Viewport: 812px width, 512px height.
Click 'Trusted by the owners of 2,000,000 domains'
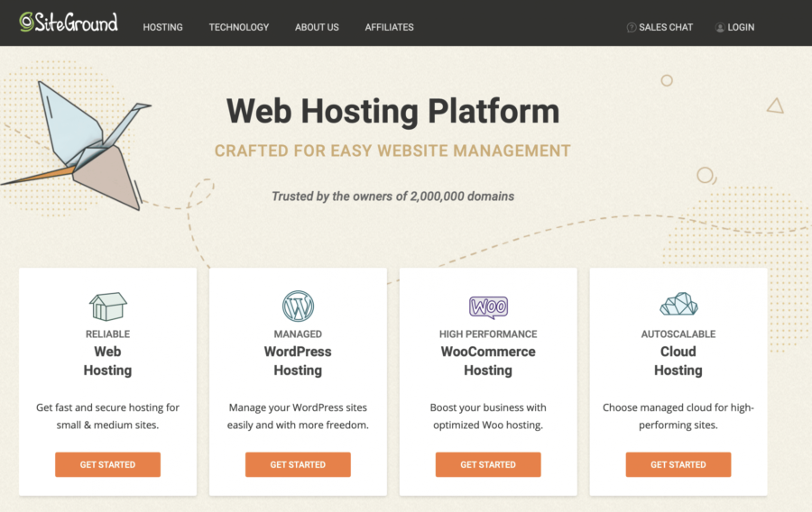(x=393, y=197)
